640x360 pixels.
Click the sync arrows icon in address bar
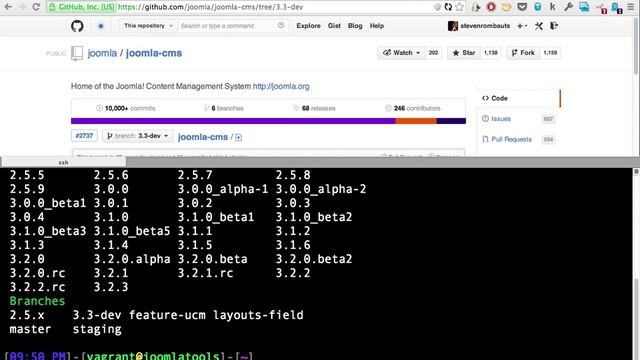pyautogui.click(x=448, y=7)
